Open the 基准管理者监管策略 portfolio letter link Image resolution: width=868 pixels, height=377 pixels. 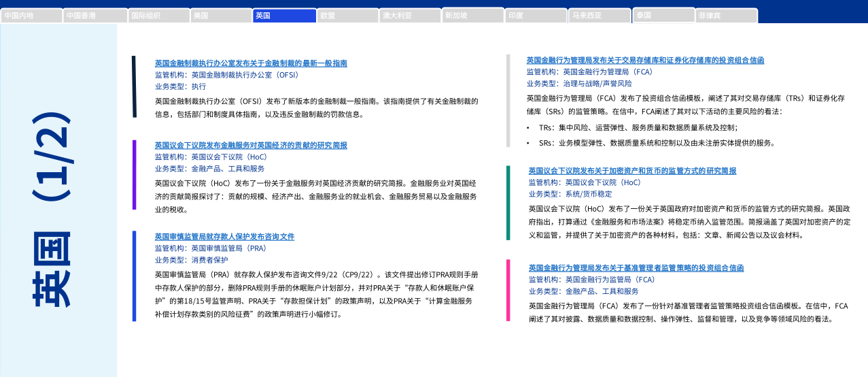point(636,267)
